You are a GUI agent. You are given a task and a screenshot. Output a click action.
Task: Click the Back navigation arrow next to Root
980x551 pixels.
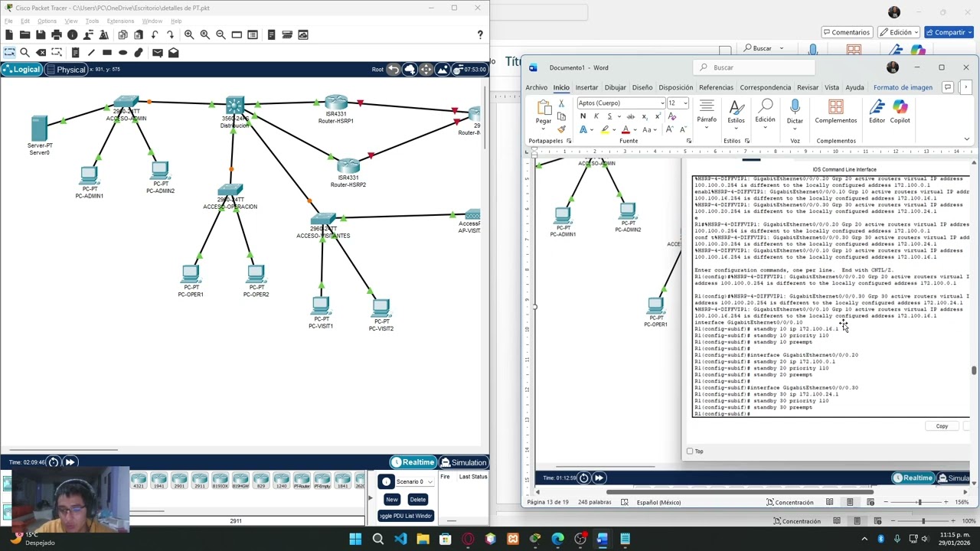393,70
